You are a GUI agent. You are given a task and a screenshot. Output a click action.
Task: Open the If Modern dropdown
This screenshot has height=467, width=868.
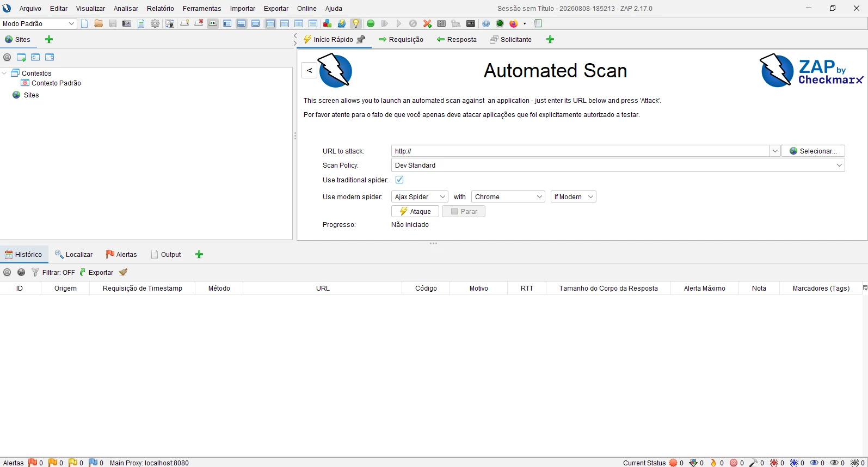click(574, 196)
